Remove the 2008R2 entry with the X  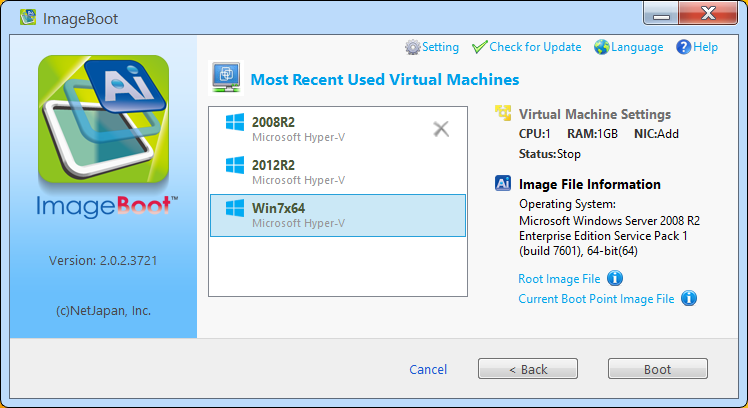point(441,129)
